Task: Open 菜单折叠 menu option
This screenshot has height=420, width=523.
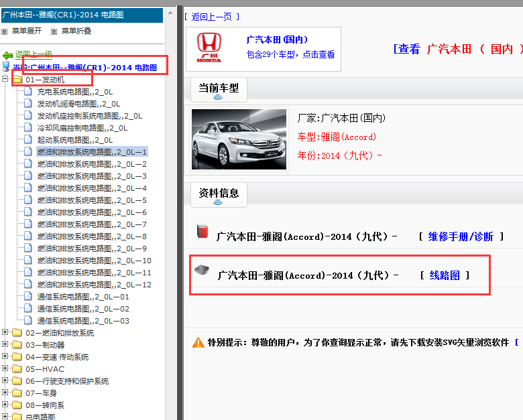Action: coord(76,31)
